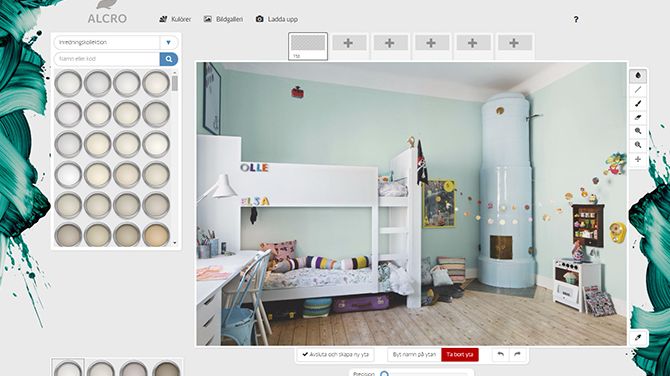
Task: Select the straight line tool
Action: [638, 90]
